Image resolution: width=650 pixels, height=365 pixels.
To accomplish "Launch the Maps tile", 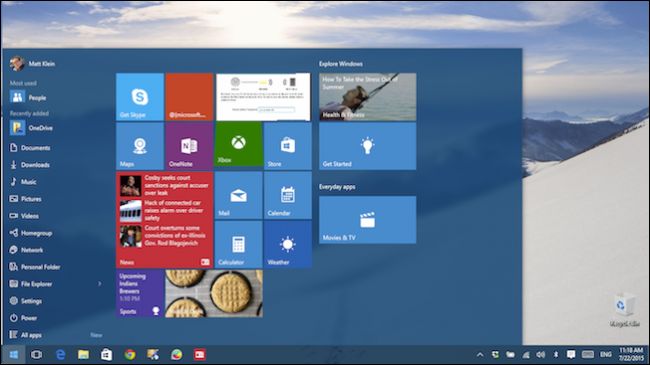I will pyautogui.click(x=140, y=146).
